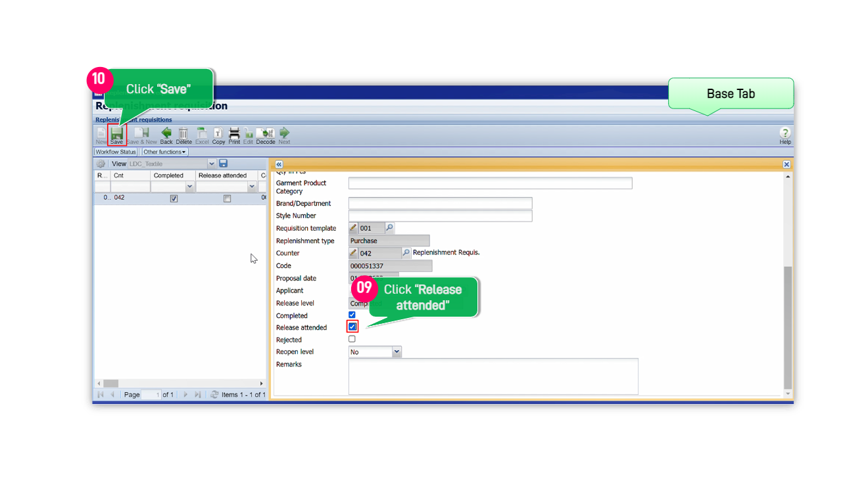868x477 pixels.
Task: Click the Print toolbar icon
Action: coord(234,133)
